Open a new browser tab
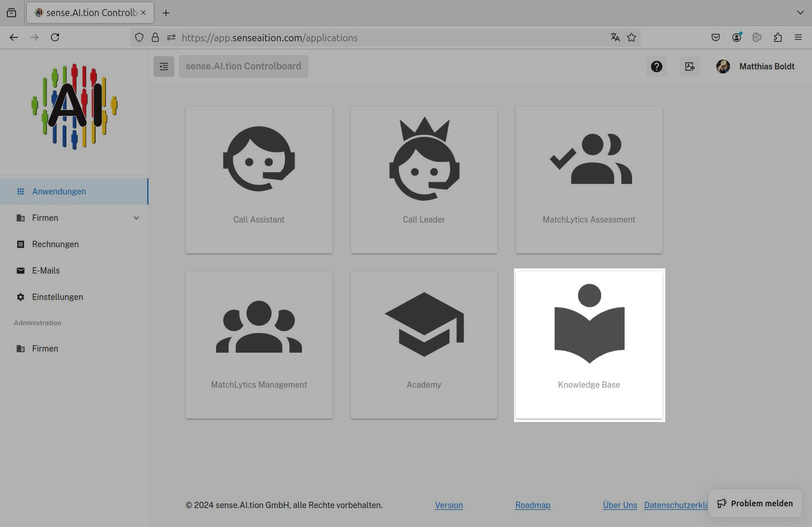This screenshot has width=812, height=527. tap(166, 13)
